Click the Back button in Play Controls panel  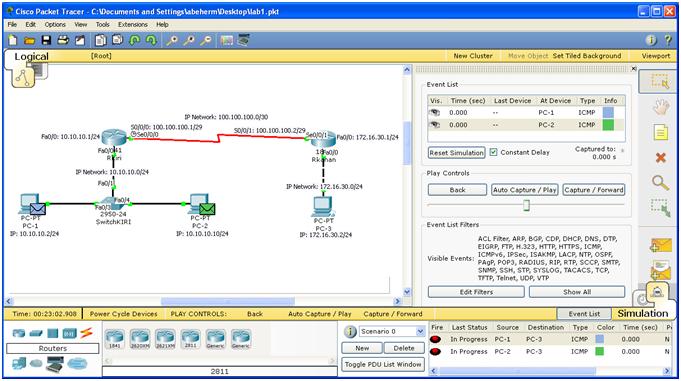coord(457,190)
